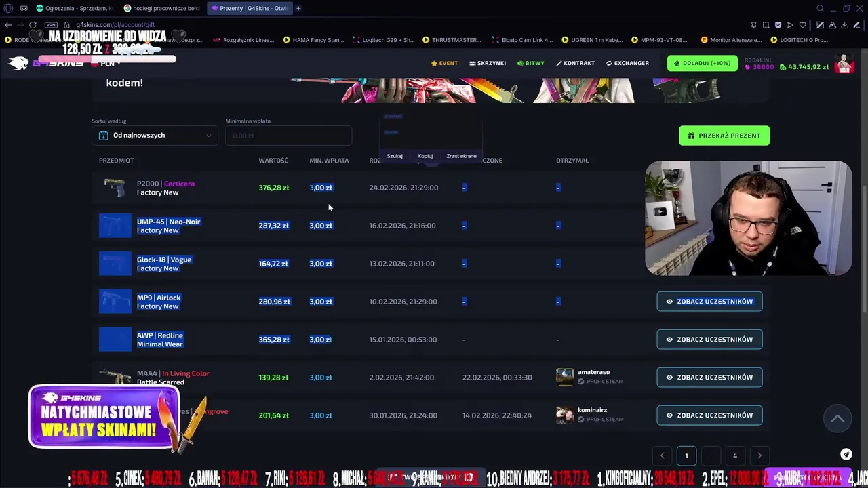Click the P2000 Corticera weapon thumbnail

(115, 188)
